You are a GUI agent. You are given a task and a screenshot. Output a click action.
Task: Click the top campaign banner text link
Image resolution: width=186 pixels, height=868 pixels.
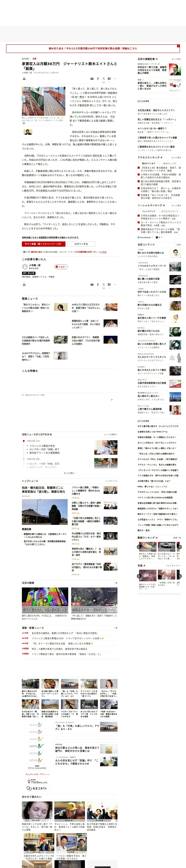[x=93, y=48]
